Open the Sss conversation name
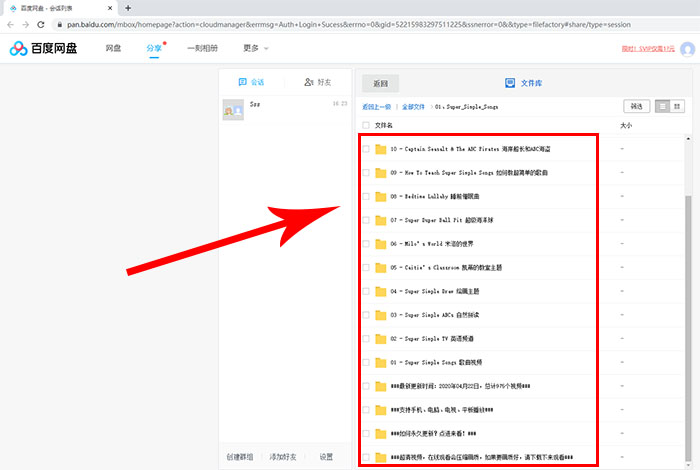Screen dimensions: 700x470 pyautogui.click(x=255, y=104)
